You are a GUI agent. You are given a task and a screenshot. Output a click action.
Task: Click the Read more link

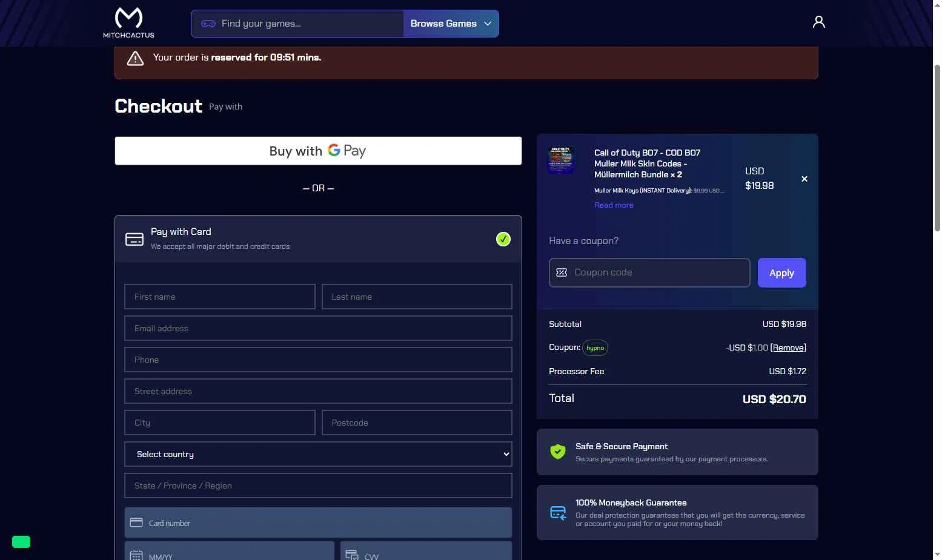tap(614, 205)
